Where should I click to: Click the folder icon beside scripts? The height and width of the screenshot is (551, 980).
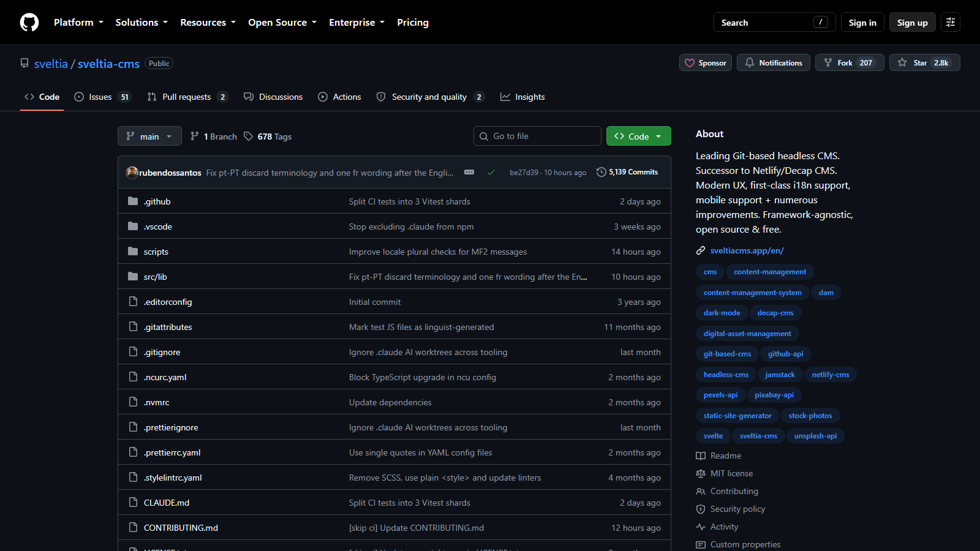coord(133,252)
